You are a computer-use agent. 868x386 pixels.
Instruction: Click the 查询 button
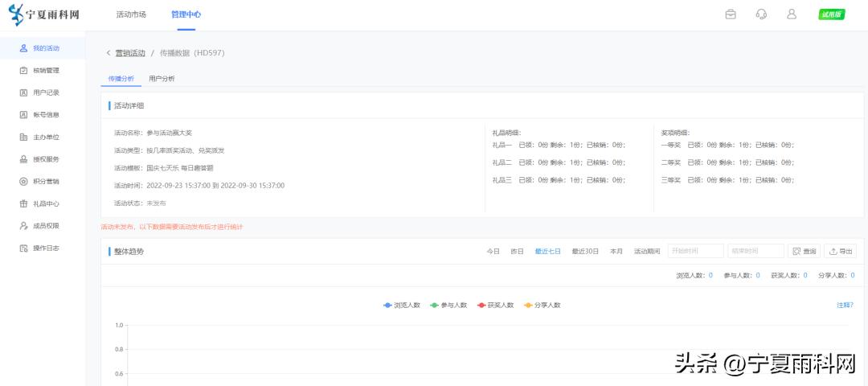804,251
